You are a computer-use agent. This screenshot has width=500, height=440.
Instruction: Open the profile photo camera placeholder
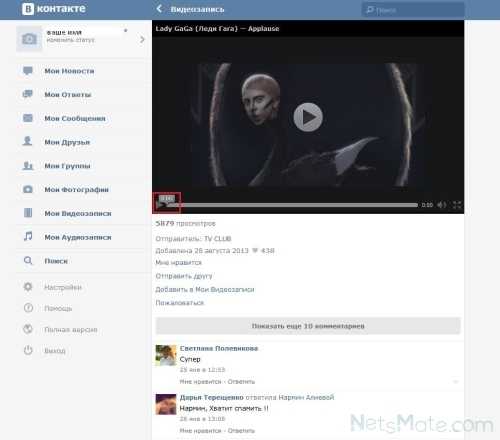(x=29, y=39)
